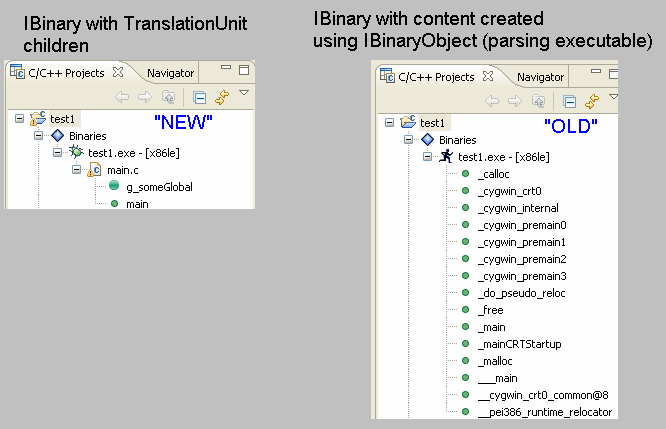Toggle Link with Editor in NEW panel

coord(222,97)
